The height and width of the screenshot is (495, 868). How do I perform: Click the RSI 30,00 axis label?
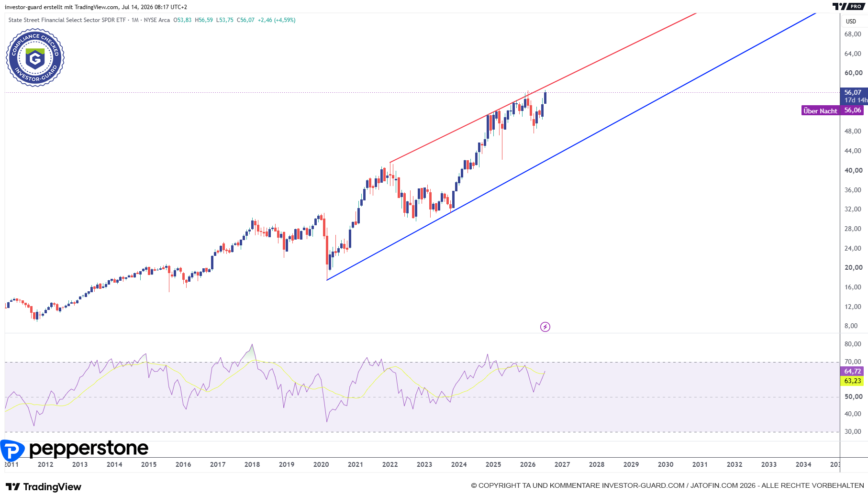pos(853,431)
